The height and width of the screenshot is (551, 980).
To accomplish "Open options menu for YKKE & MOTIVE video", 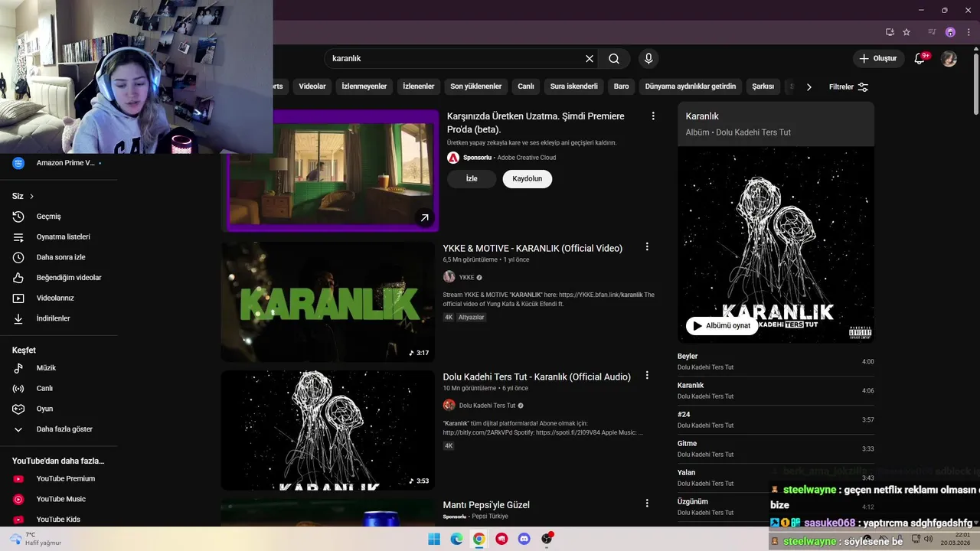I will pos(647,247).
